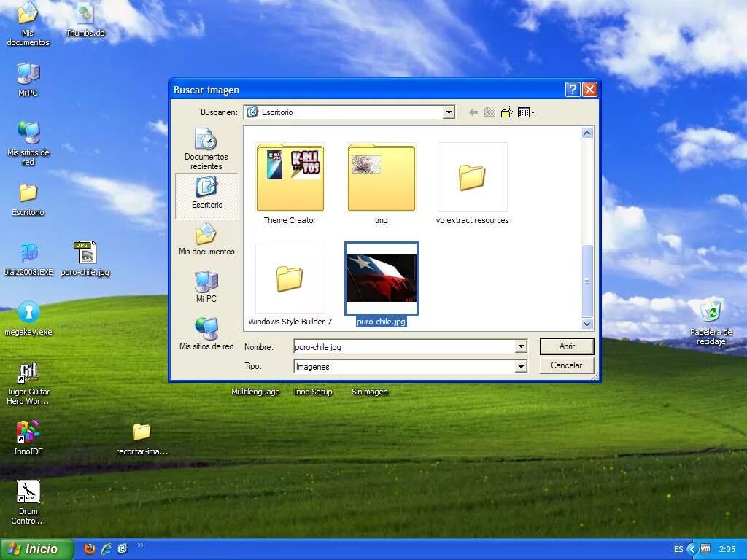
Task: Launch Firefox from quick launch bar
Action: click(89, 549)
